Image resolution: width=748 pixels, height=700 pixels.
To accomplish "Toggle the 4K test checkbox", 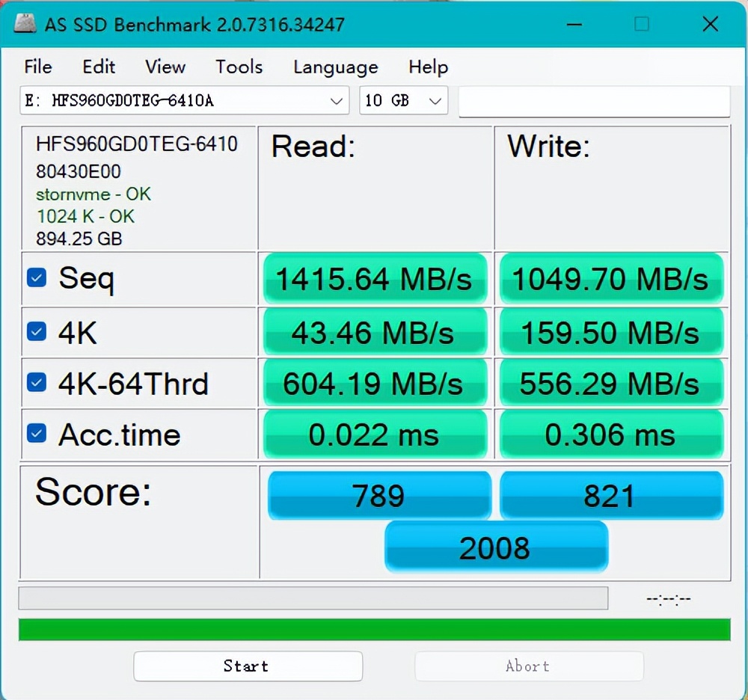I will (37, 331).
